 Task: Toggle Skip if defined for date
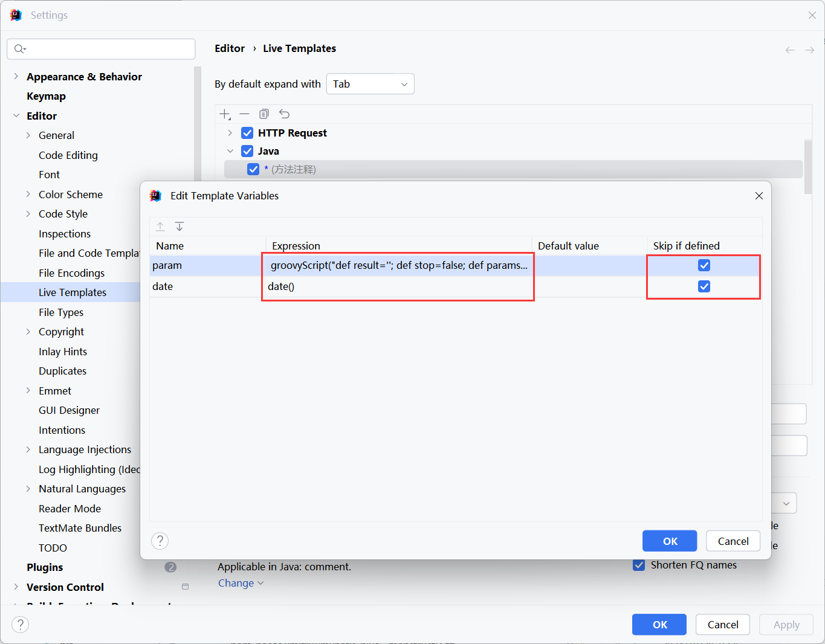tap(704, 286)
